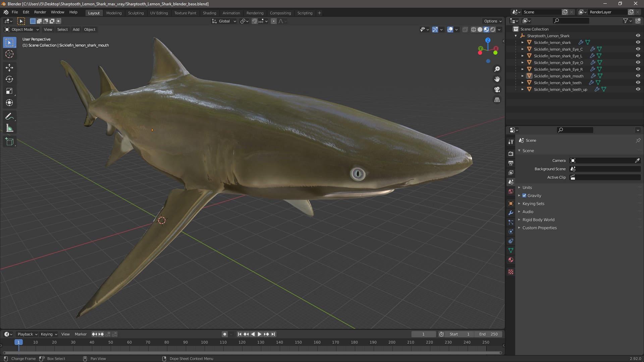Click the timeline horizontal scrollbar

[x=252, y=353]
